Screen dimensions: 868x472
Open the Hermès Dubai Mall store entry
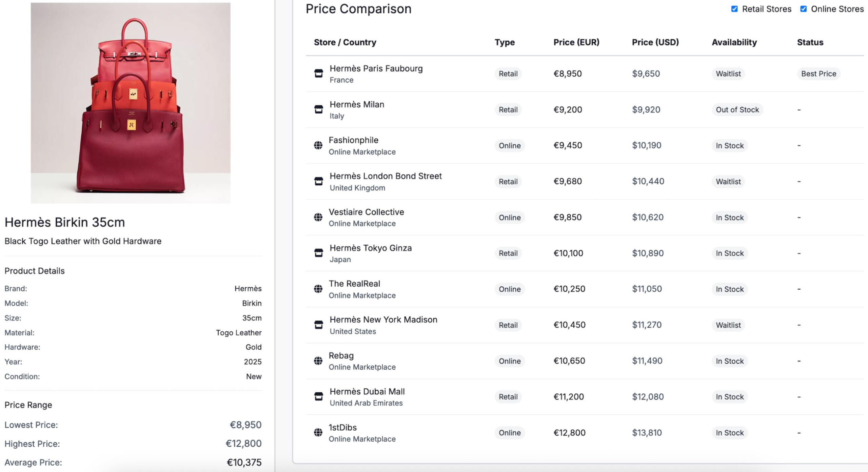click(367, 391)
